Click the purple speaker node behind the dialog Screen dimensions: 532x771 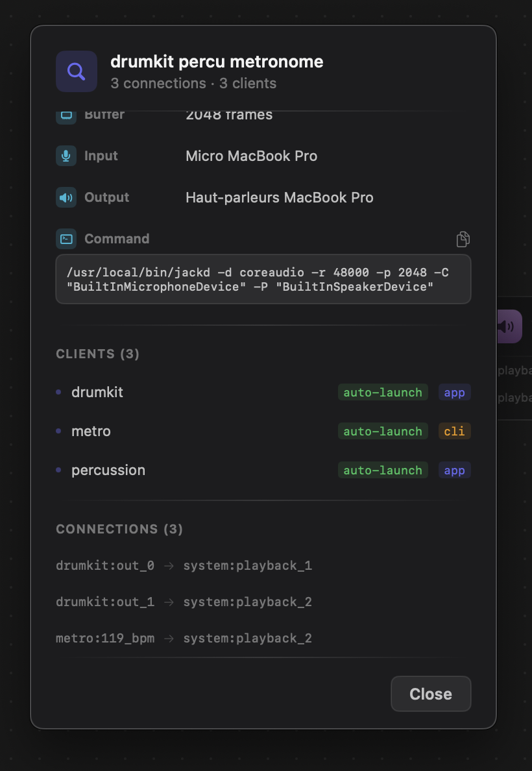pyautogui.click(x=510, y=326)
